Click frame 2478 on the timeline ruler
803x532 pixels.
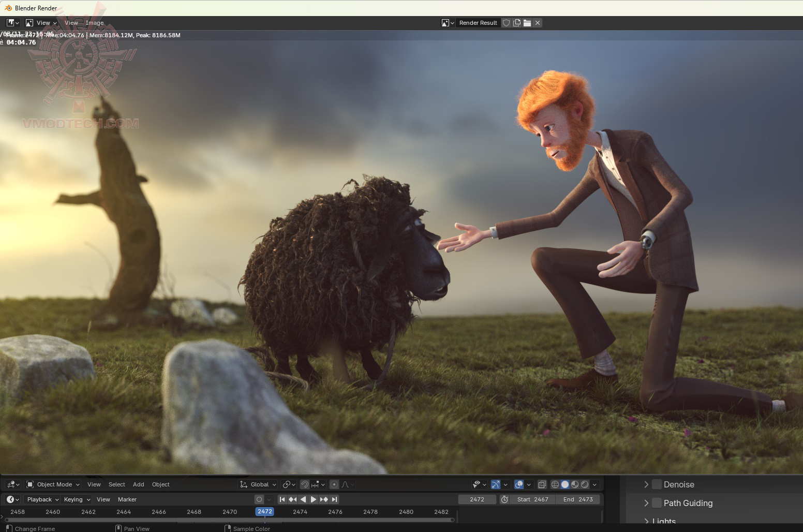pyautogui.click(x=370, y=512)
